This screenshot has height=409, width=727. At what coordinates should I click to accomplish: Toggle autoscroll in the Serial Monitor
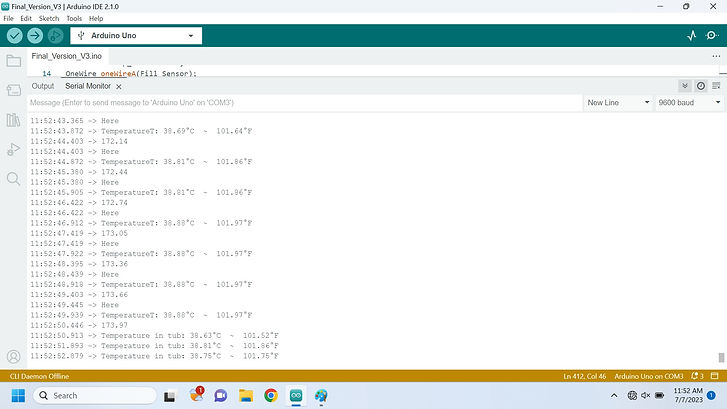click(685, 86)
